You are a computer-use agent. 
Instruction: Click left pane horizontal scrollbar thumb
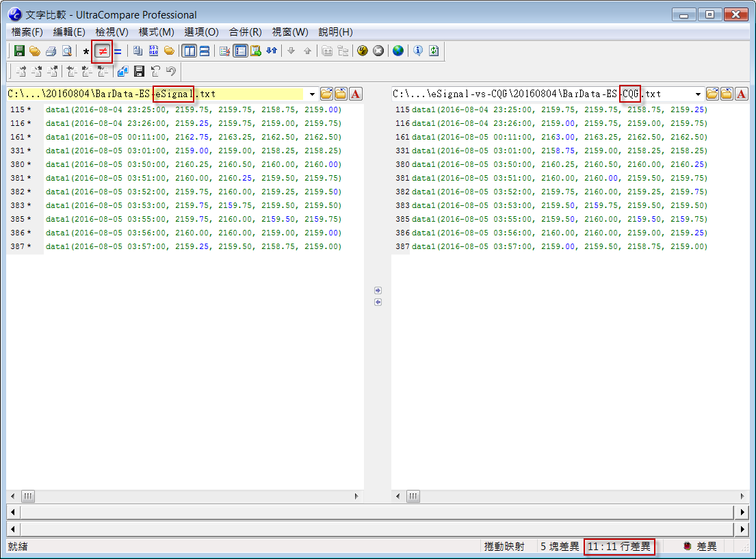(x=28, y=496)
